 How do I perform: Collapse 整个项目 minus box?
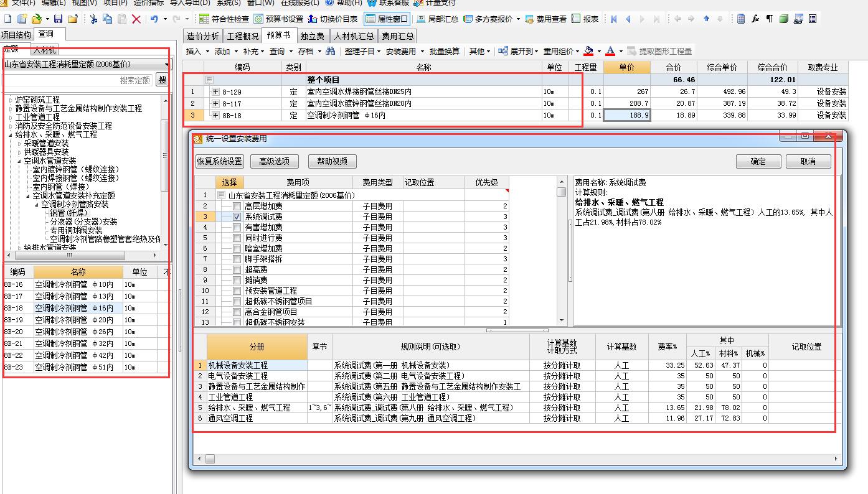(x=209, y=80)
